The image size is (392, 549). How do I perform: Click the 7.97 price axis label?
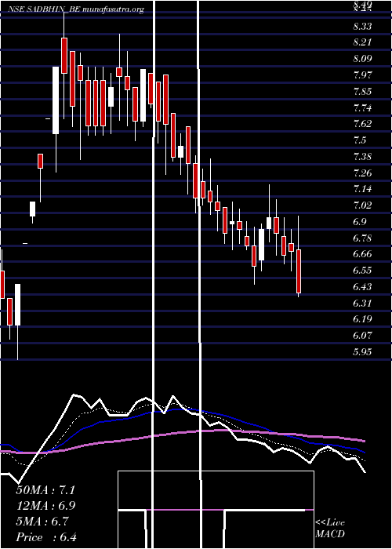362,75
